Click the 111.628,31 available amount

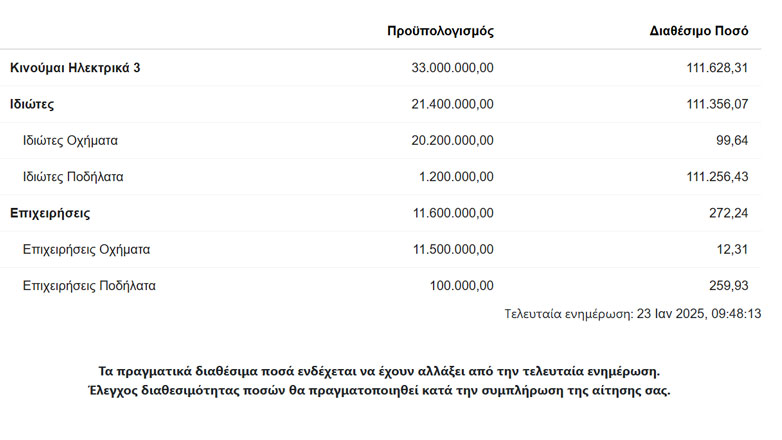[715, 68]
